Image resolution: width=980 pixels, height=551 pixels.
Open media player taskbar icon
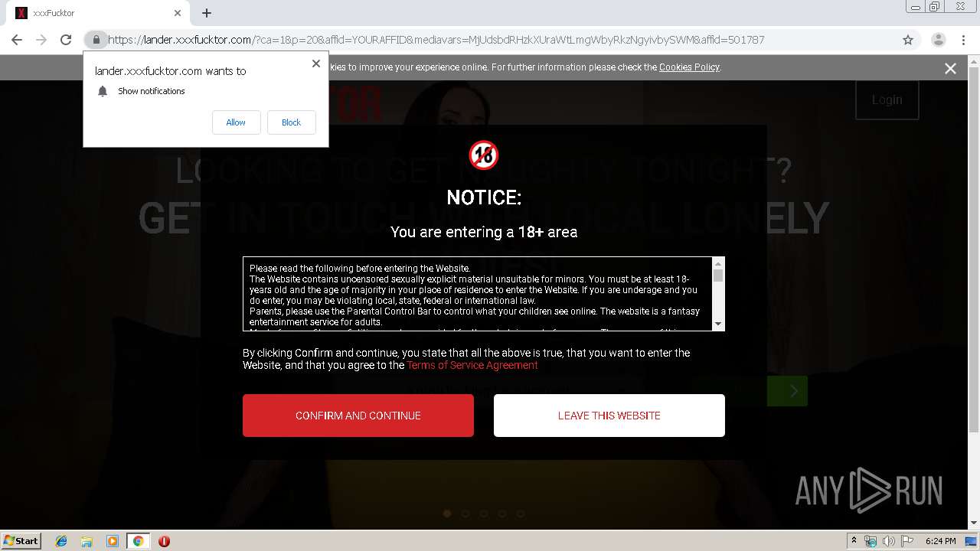(113, 541)
